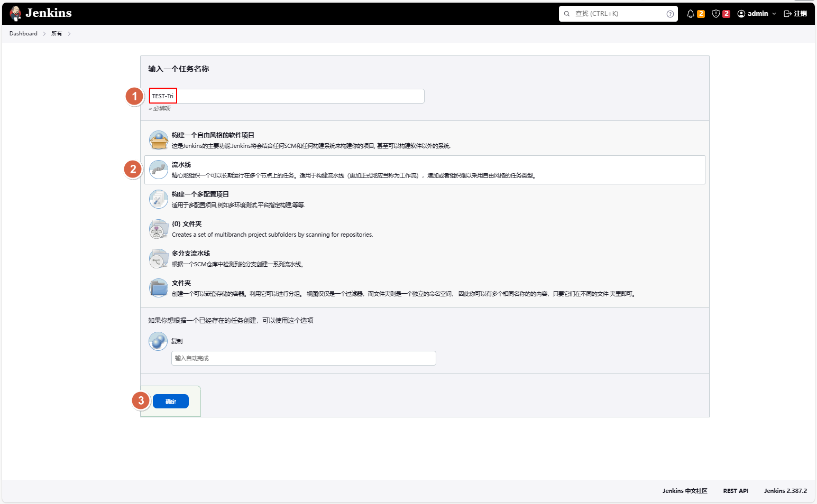Focus the search box 查找 (CTRL+K)
Viewport: 817px width, 504px height.
pyautogui.click(x=618, y=14)
